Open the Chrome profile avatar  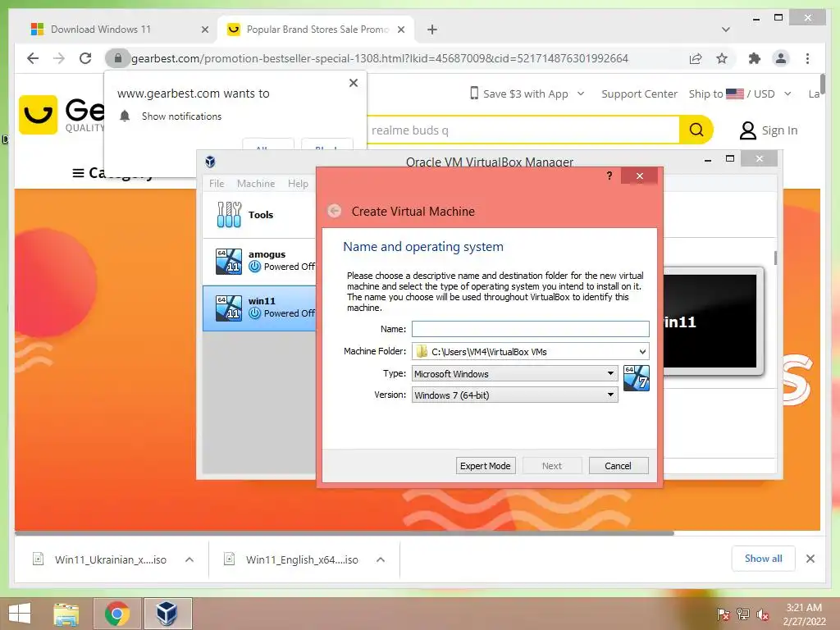[781, 58]
